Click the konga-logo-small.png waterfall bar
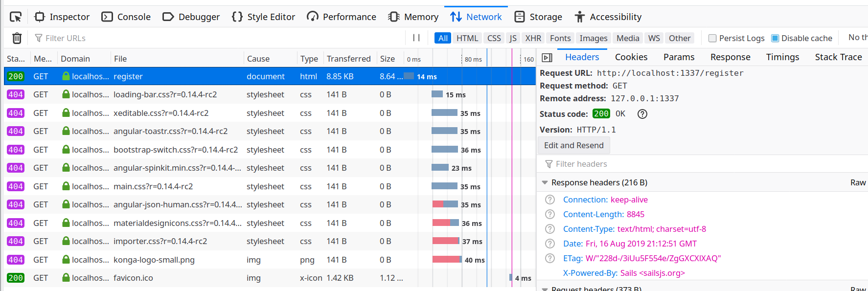This screenshot has height=291, width=868. click(447, 260)
